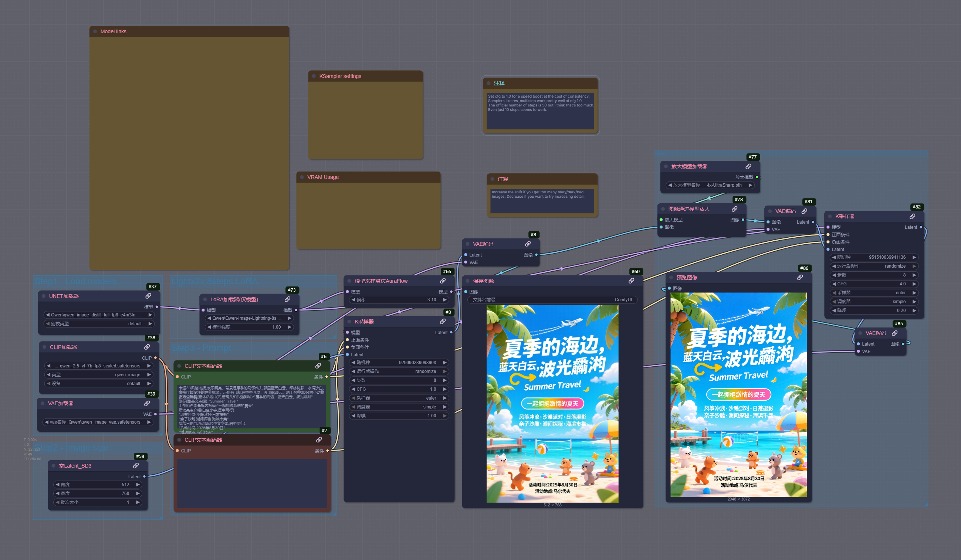Click the 512 × 768 poster image in 保存图像
961x560 pixels.
click(x=552, y=403)
